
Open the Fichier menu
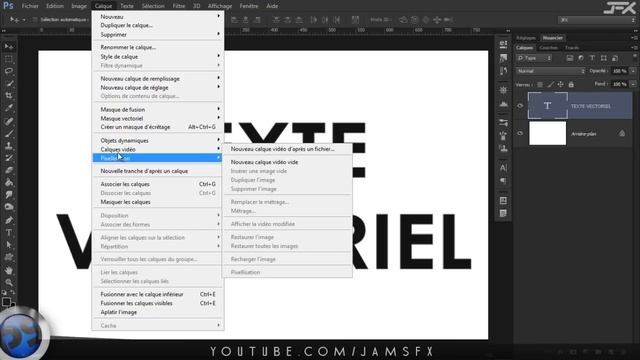pyautogui.click(x=30, y=6)
